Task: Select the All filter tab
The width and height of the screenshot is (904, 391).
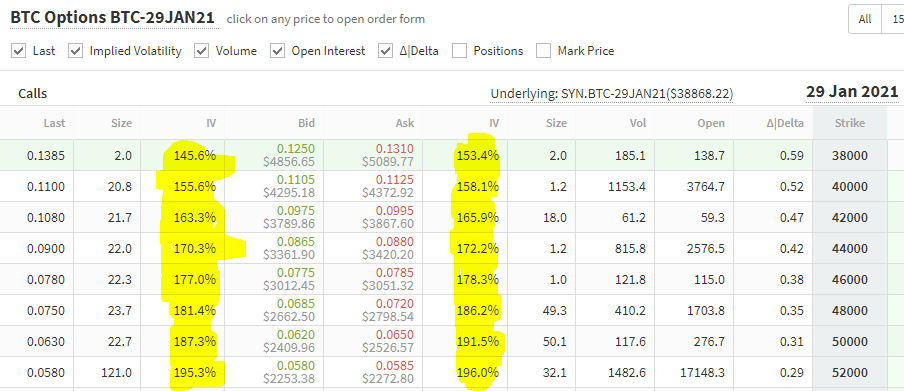Action: tap(865, 19)
